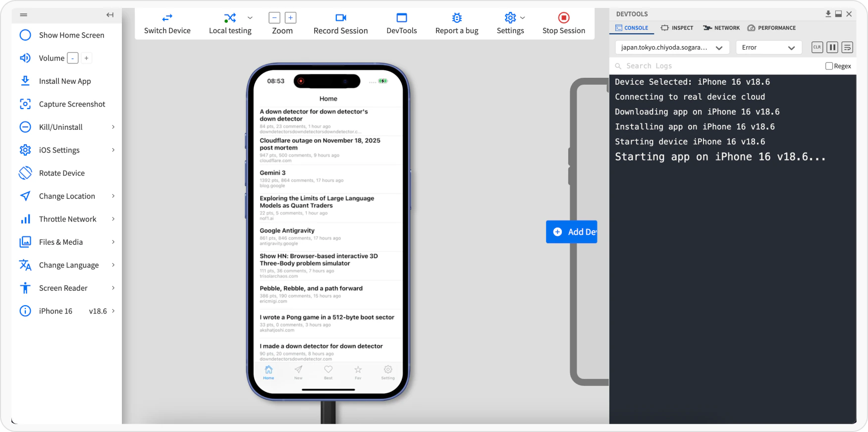Image resolution: width=868 pixels, height=432 pixels.
Task: Click the Show Home Screen circle icon
Action: coord(25,35)
